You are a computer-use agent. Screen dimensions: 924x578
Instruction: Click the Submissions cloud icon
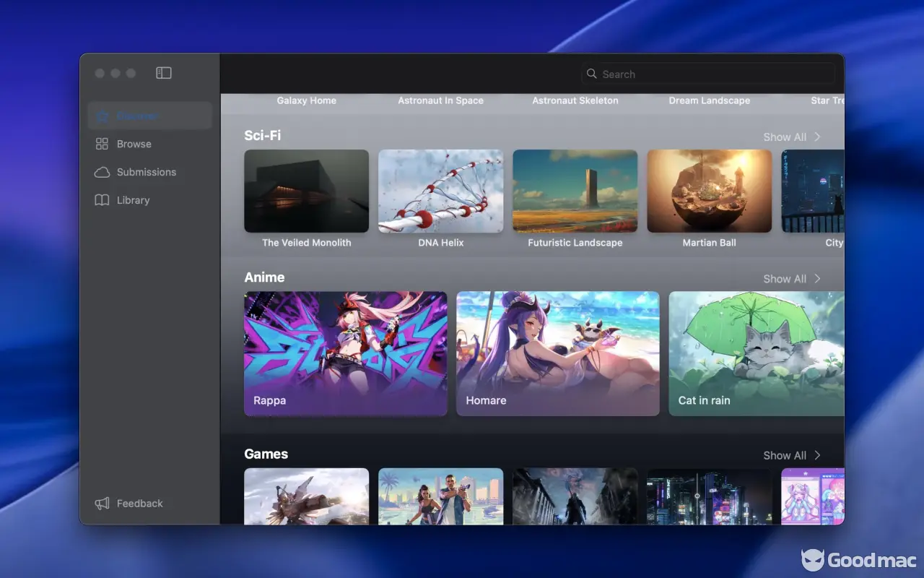pyautogui.click(x=103, y=172)
